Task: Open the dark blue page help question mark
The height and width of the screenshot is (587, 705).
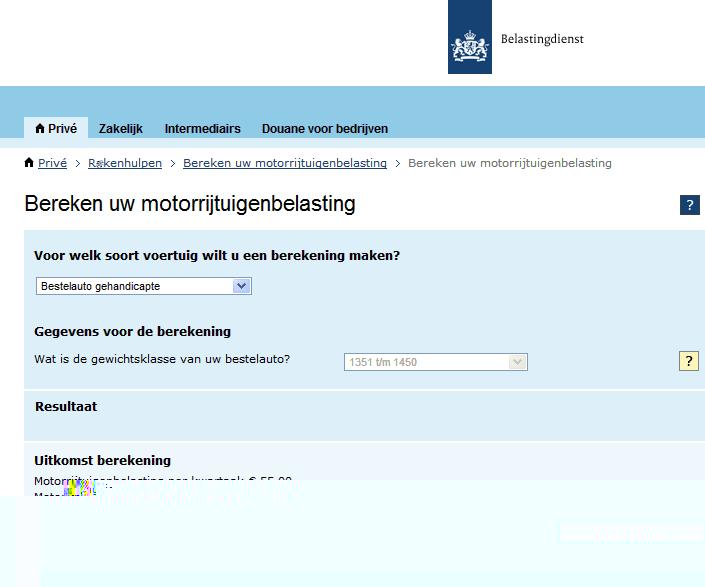Action: pyautogui.click(x=690, y=205)
